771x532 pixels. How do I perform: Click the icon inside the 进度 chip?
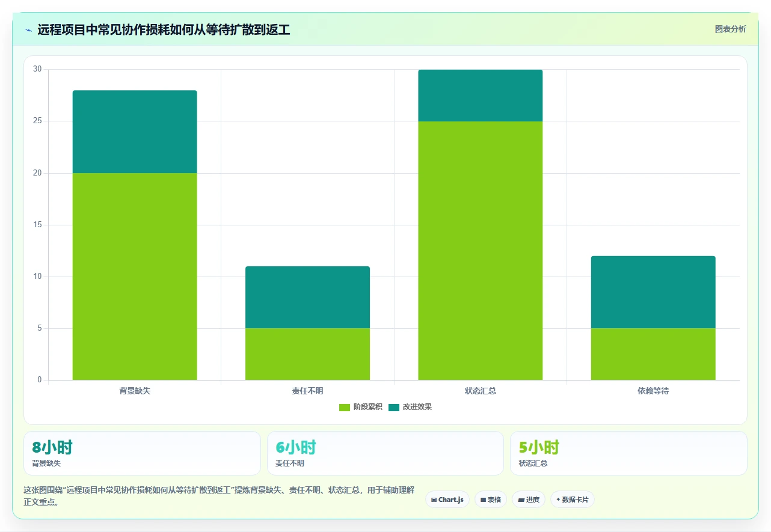click(521, 500)
